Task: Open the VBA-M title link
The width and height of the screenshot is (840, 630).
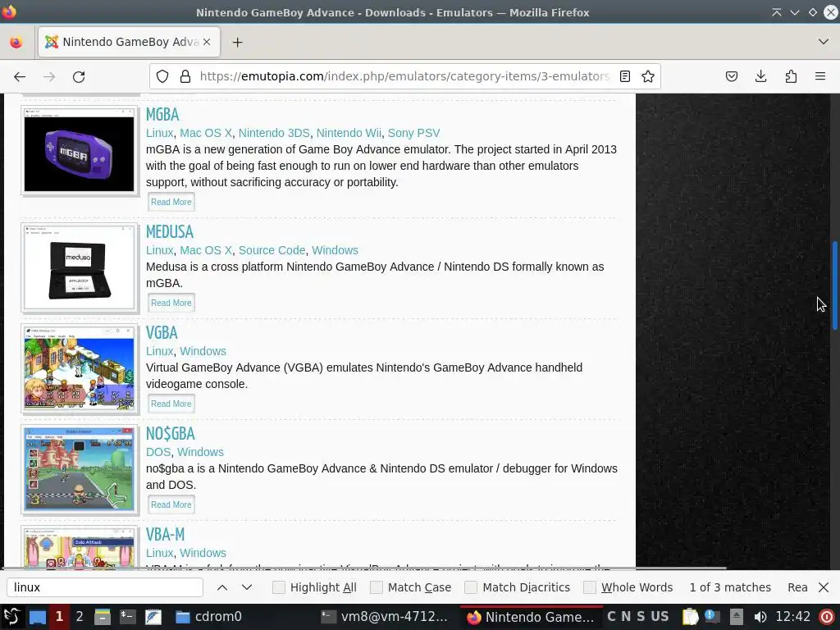Action: point(165,535)
